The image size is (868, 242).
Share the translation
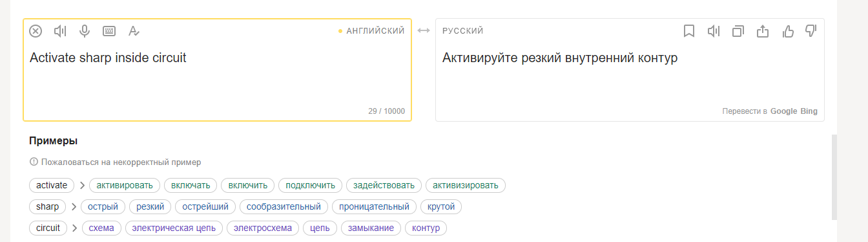pos(763,31)
